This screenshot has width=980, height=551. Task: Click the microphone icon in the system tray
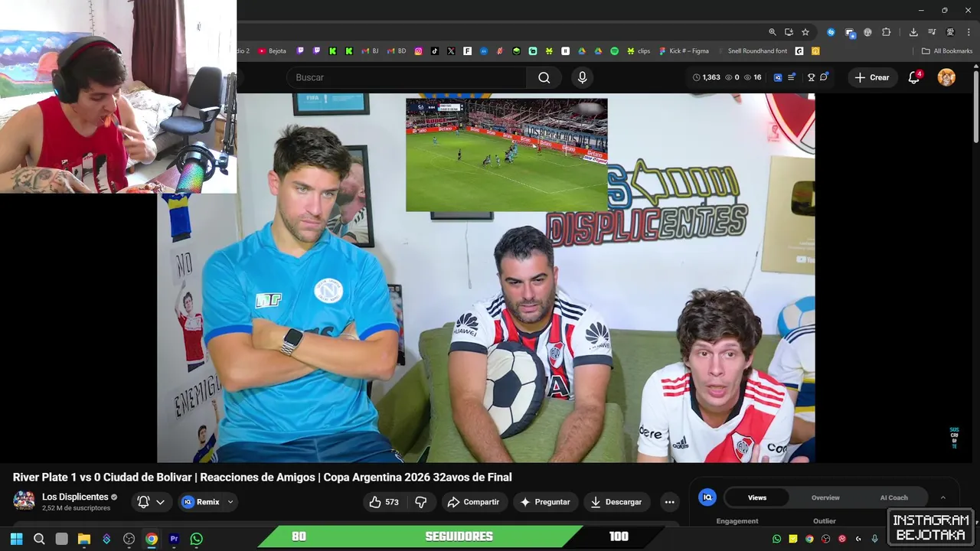tap(874, 539)
